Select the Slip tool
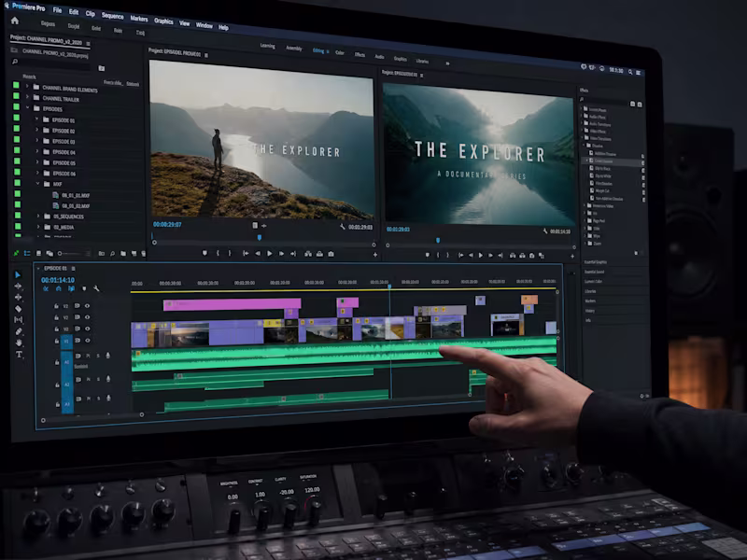This screenshot has width=747, height=560. coord(18,319)
